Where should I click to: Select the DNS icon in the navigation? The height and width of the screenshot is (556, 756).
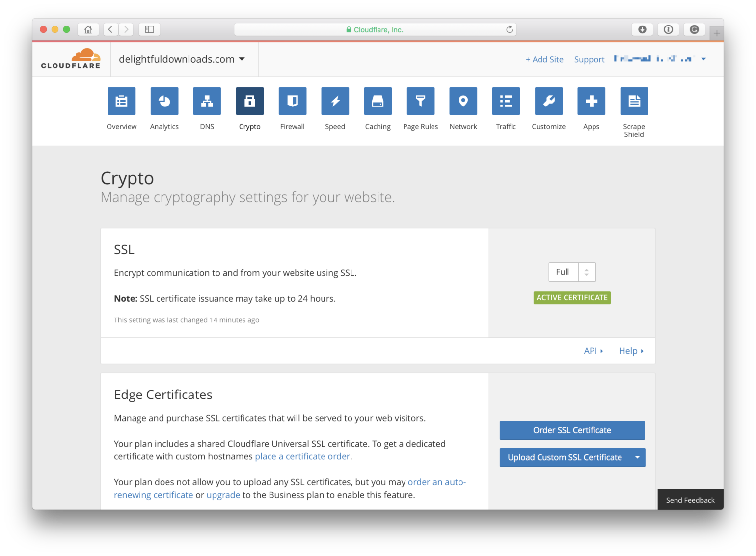(x=207, y=101)
